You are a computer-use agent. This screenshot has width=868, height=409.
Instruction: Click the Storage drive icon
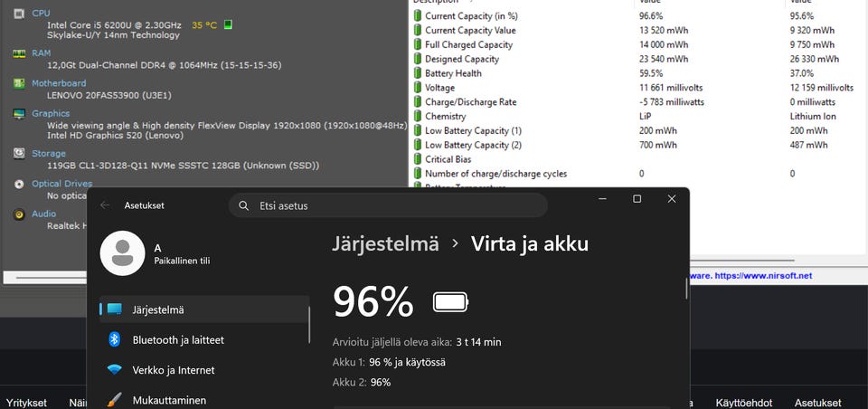pyautogui.click(x=19, y=154)
